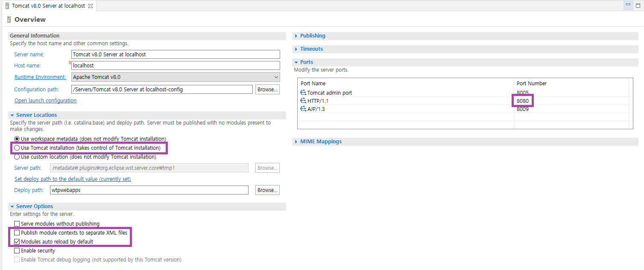This screenshot has width=644, height=270.
Task: Collapse the Ports section
Action: point(296,62)
